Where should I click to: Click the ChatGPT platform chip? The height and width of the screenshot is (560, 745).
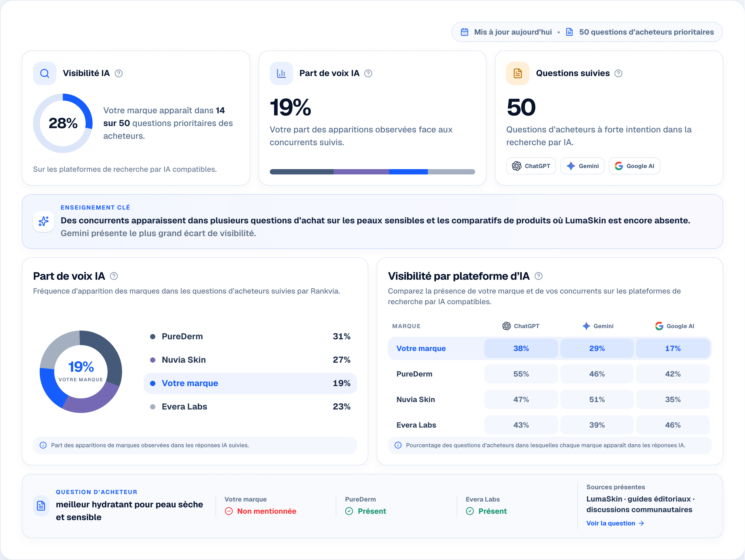click(x=531, y=166)
